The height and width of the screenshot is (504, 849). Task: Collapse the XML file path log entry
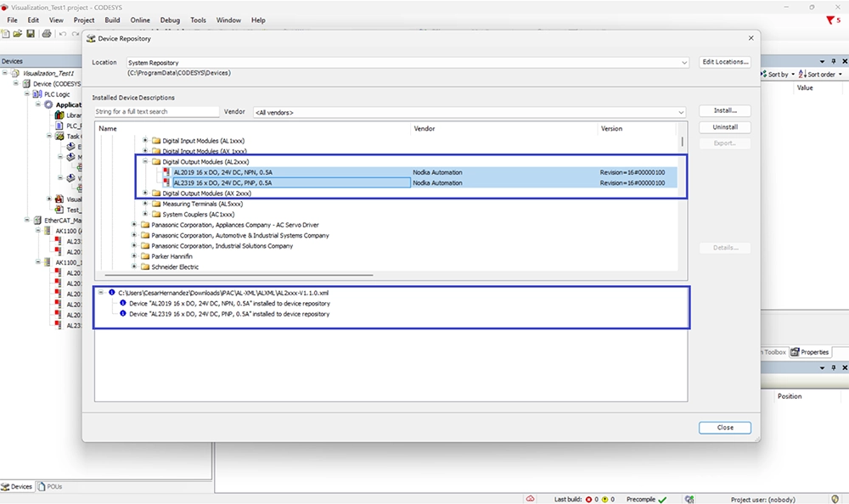tap(101, 293)
